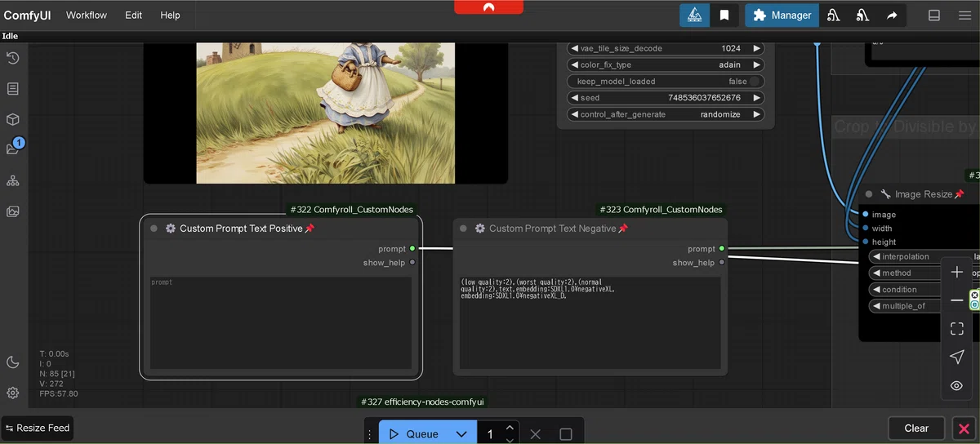Open the hamburger menu icon at top right
Viewport: 980px width, 444px height.
tap(964, 15)
